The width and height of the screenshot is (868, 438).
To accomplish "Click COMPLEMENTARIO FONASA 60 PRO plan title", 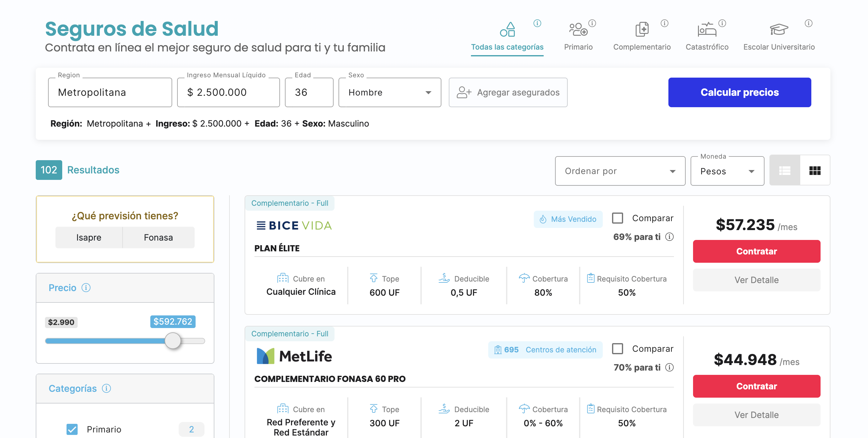I will [330, 379].
